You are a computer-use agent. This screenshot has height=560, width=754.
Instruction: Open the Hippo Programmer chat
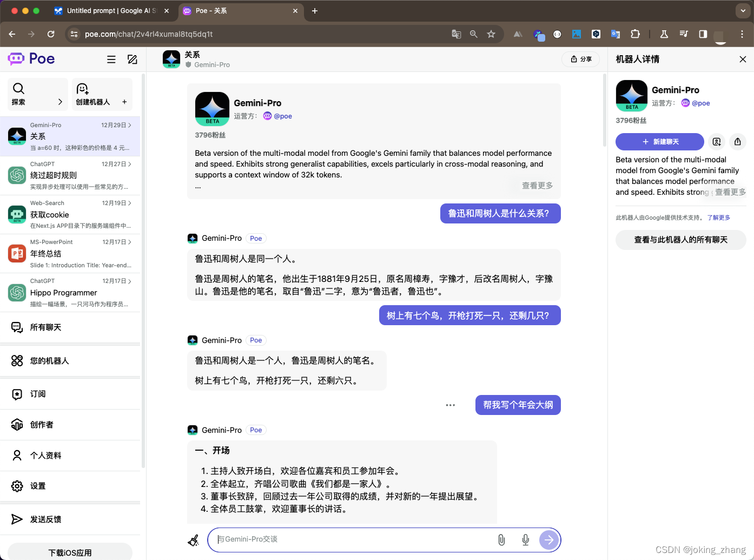tap(70, 292)
